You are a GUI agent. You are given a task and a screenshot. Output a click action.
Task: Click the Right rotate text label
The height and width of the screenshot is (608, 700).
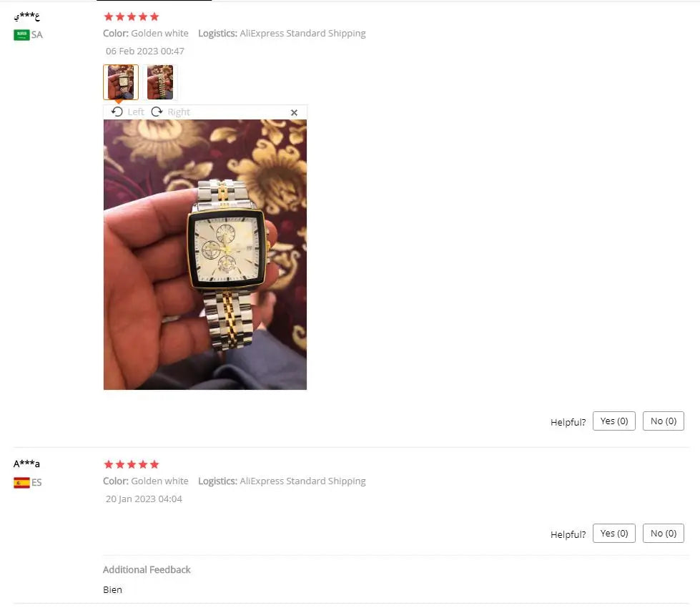[179, 112]
